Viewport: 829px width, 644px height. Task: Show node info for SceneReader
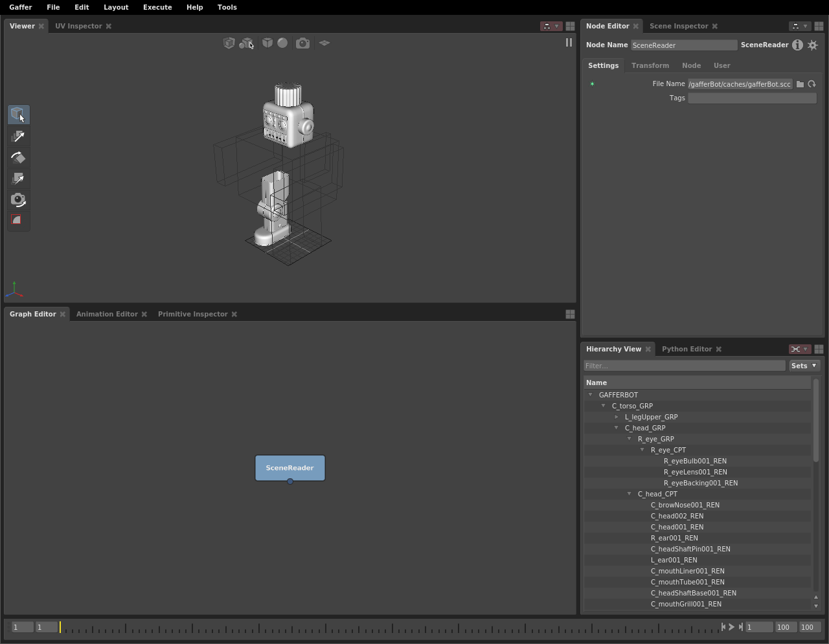pyautogui.click(x=797, y=45)
